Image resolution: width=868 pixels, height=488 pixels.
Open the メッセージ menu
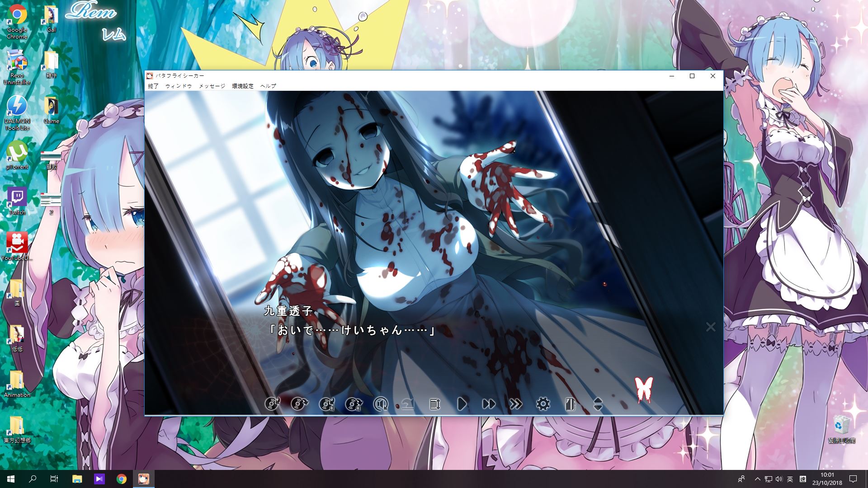tap(212, 86)
